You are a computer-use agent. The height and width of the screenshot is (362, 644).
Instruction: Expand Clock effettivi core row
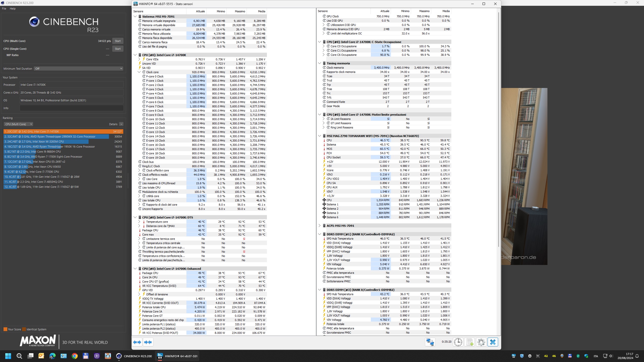click(139, 170)
